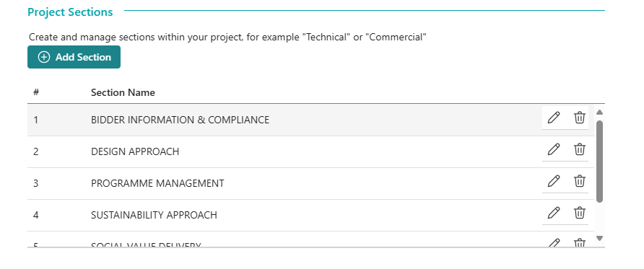Screen dimensions: 644x269
Task: Edit the Design Approach section
Action: coord(554,149)
